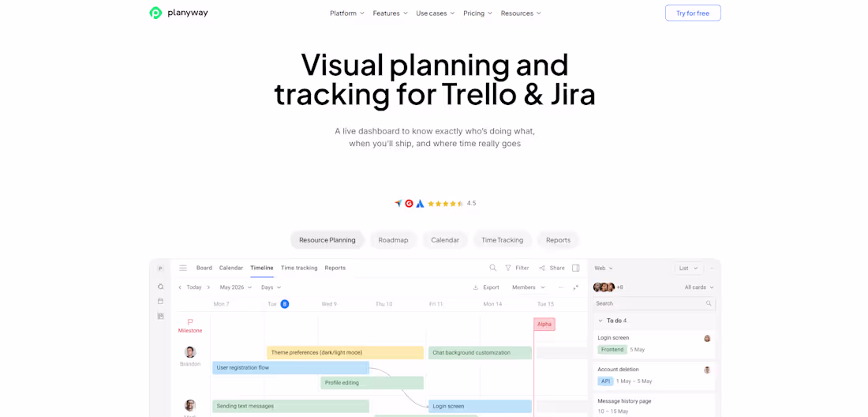This screenshot has height=417, width=868.
Task: Open the Members grouping dropdown
Action: click(529, 287)
